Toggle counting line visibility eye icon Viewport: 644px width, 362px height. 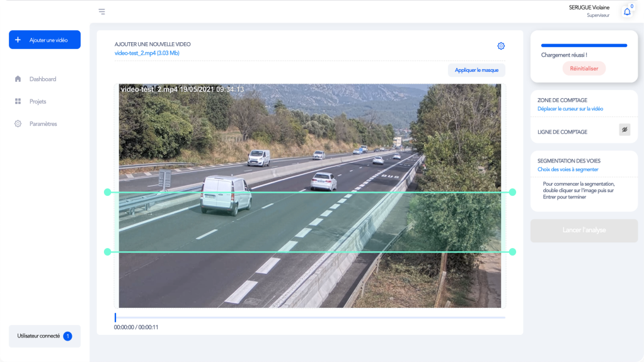[624, 130]
